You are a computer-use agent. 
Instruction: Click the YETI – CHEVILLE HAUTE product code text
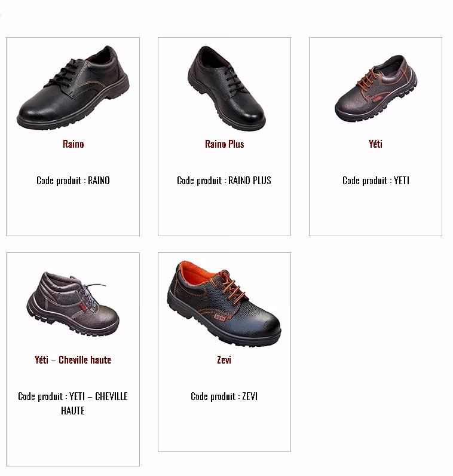[73, 404]
